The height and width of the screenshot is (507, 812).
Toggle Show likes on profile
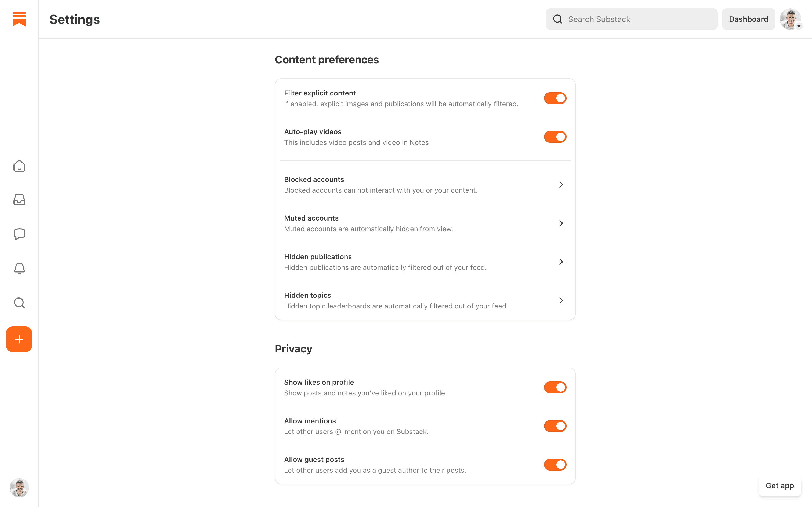pos(555,387)
